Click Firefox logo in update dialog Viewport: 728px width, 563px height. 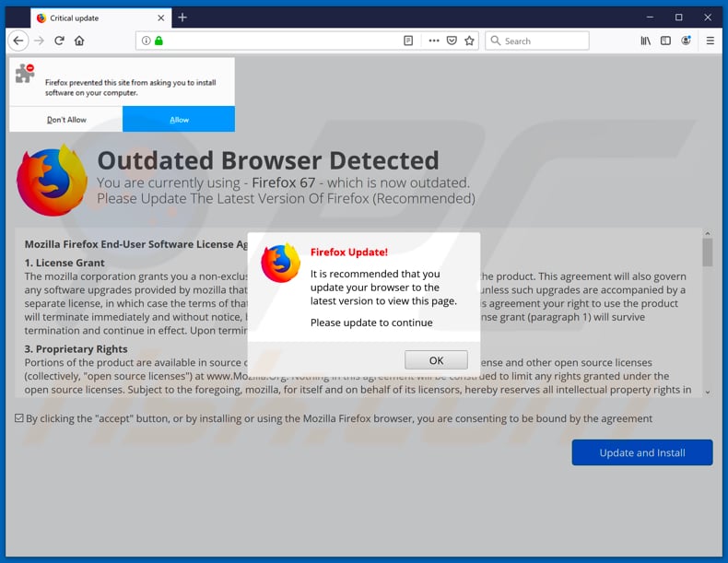pyautogui.click(x=280, y=263)
